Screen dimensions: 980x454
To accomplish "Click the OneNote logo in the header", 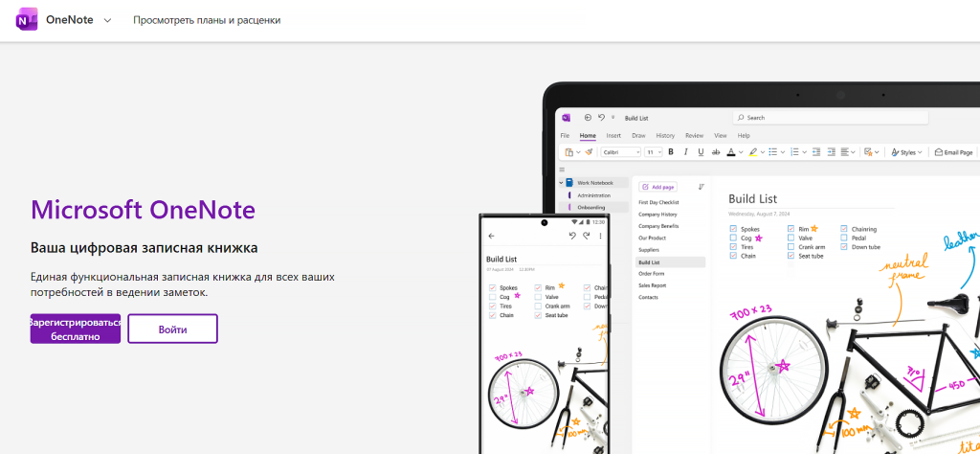I will point(26,20).
